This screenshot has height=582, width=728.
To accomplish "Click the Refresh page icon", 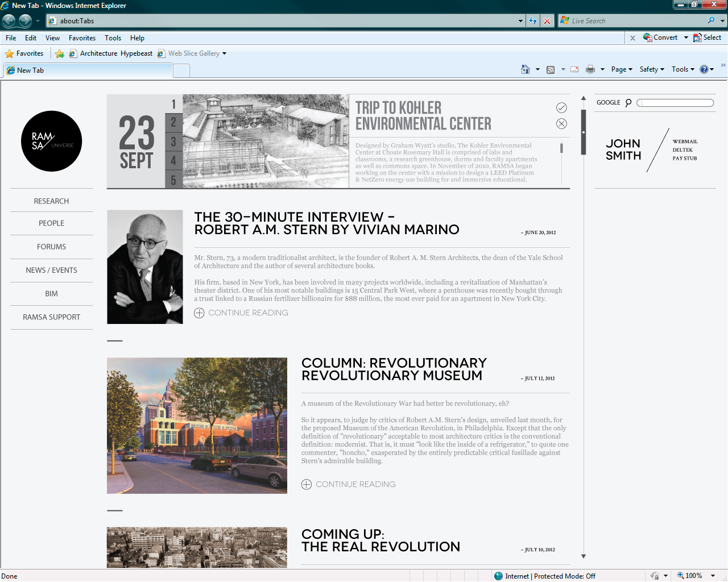I will point(533,21).
